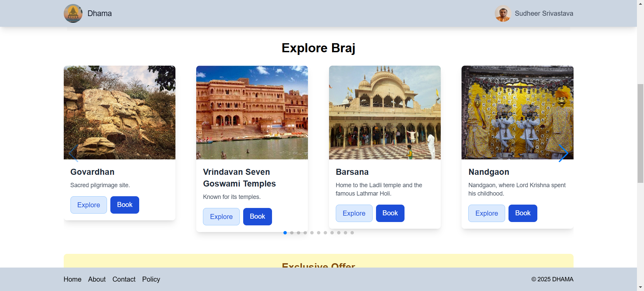
Task: Book a trip to Barsana
Action: [390, 213]
